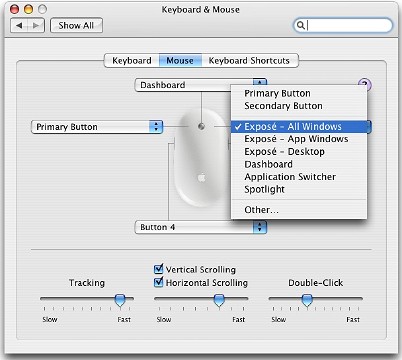
Task: Toggle the Vertical Scrolling checkbox
Action: (x=159, y=269)
